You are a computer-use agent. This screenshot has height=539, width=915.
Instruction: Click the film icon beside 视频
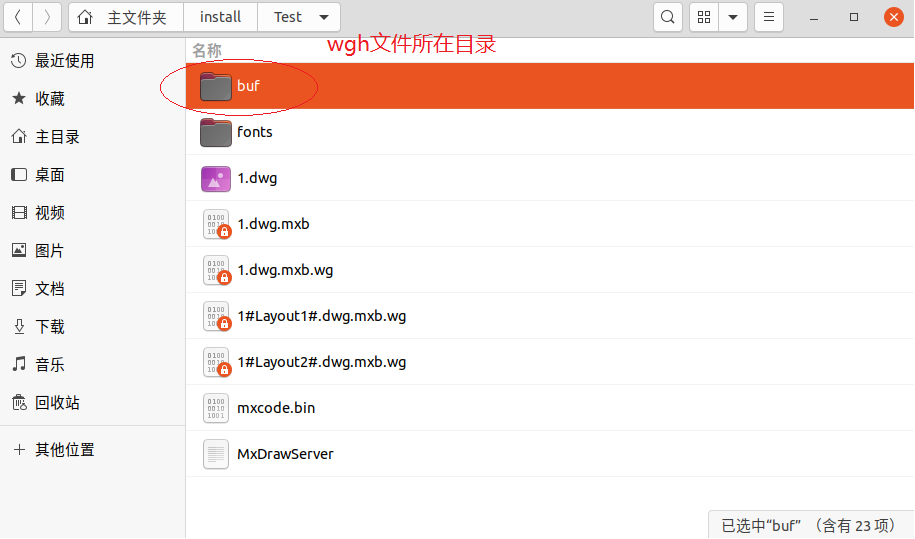pos(19,212)
